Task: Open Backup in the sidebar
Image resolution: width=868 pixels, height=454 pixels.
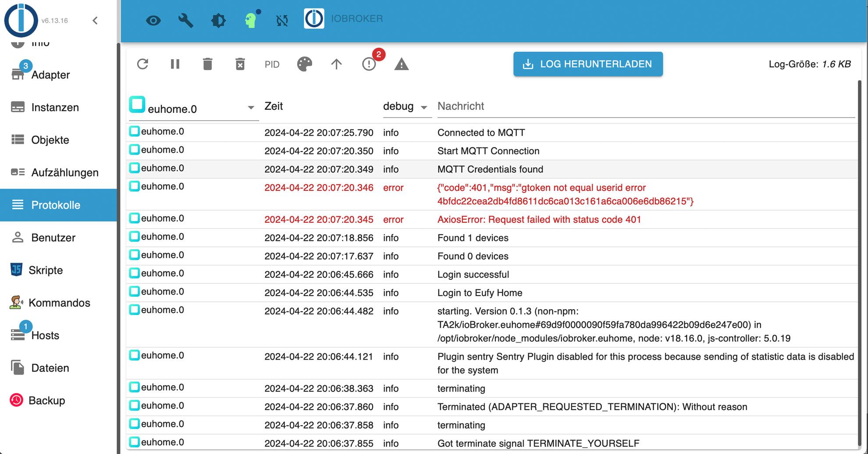Action: tap(59, 400)
